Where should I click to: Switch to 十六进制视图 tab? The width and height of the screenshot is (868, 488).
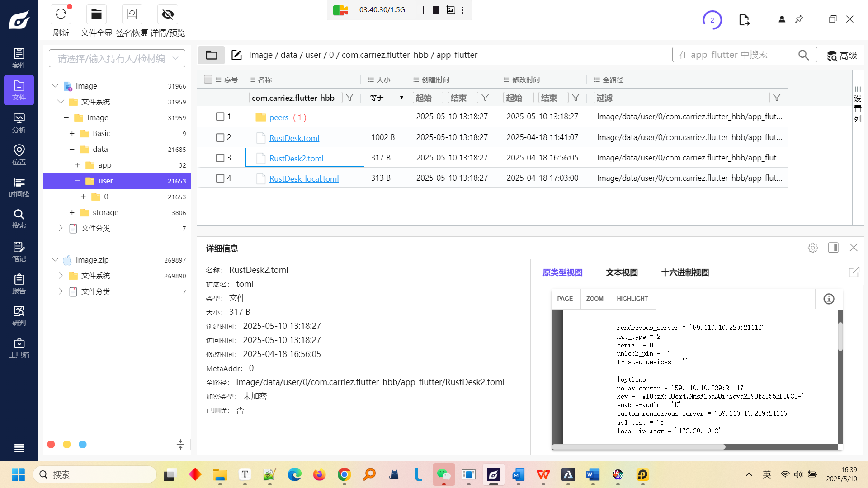[x=685, y=272]
